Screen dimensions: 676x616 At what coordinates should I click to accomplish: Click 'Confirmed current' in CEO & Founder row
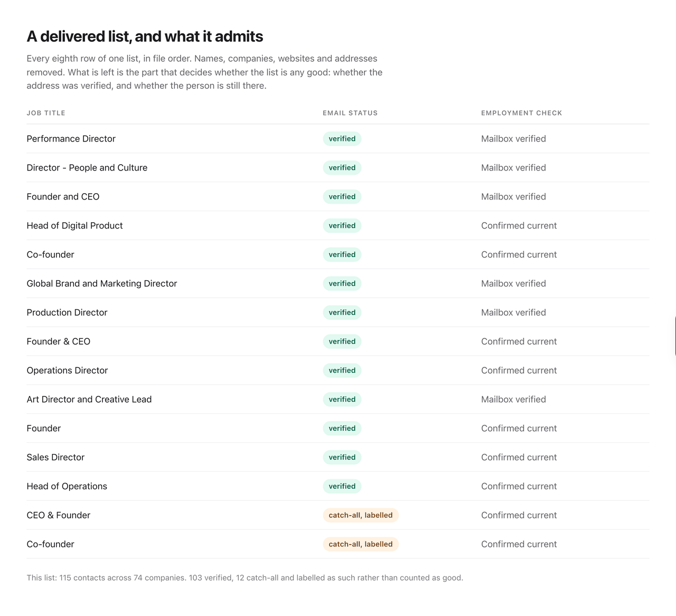[519, 516]
